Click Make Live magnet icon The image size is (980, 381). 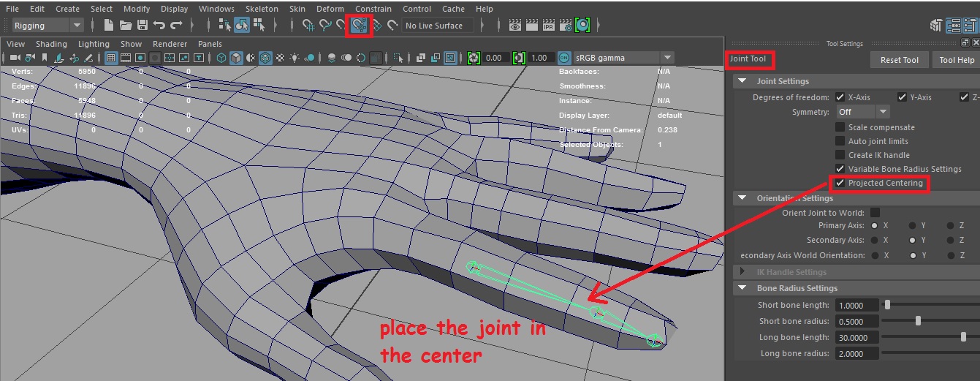(392, 25)
